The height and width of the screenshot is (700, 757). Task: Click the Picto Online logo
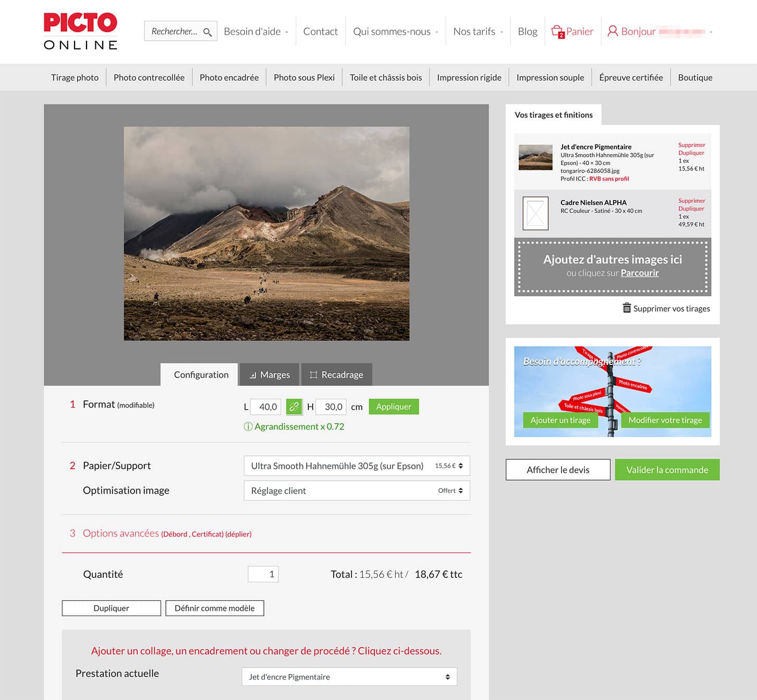(81, 31)
